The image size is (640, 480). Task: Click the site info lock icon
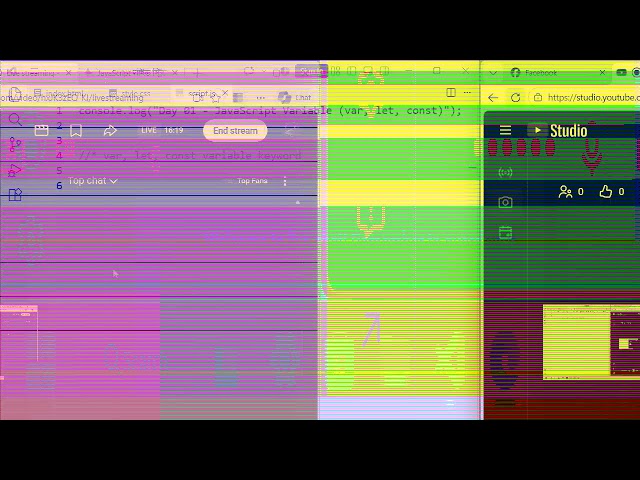coord(538,98)
